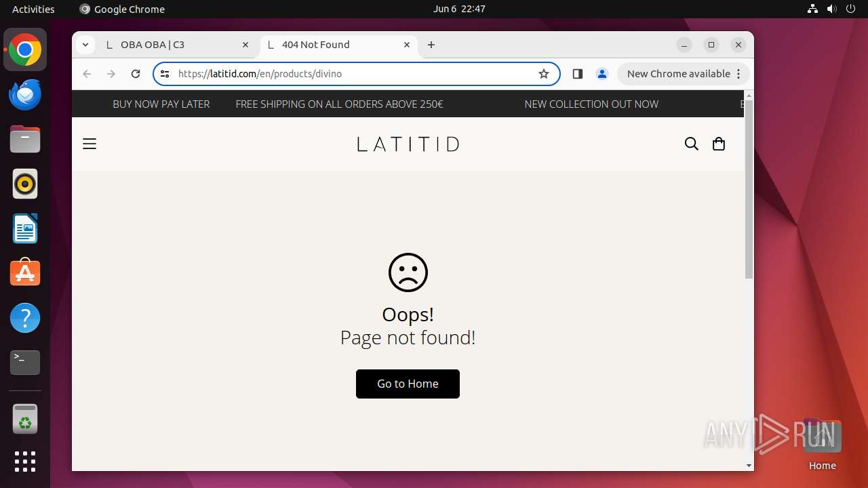Open the LATITID hamburger menu
The height and width of the screenshot is (488, 868).
coord(90,144)
